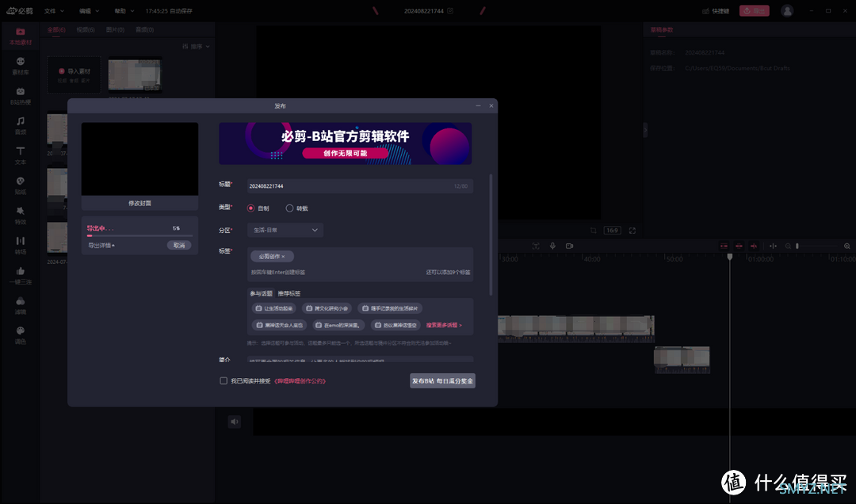Open the 文件 menu dropdown
The image size is (856, 504).
pyautogui.click(x=54, y=11)
